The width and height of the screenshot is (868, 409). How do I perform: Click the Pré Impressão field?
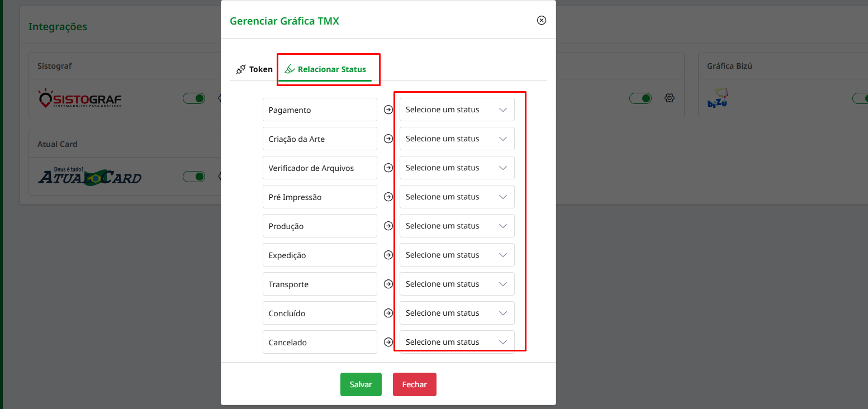(x=320, y=197)
